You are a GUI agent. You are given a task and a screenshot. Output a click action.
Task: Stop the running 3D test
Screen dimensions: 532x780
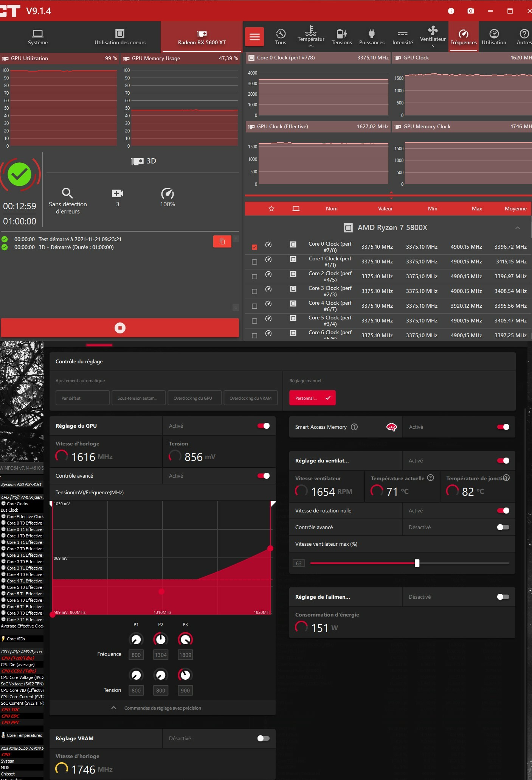120,328
